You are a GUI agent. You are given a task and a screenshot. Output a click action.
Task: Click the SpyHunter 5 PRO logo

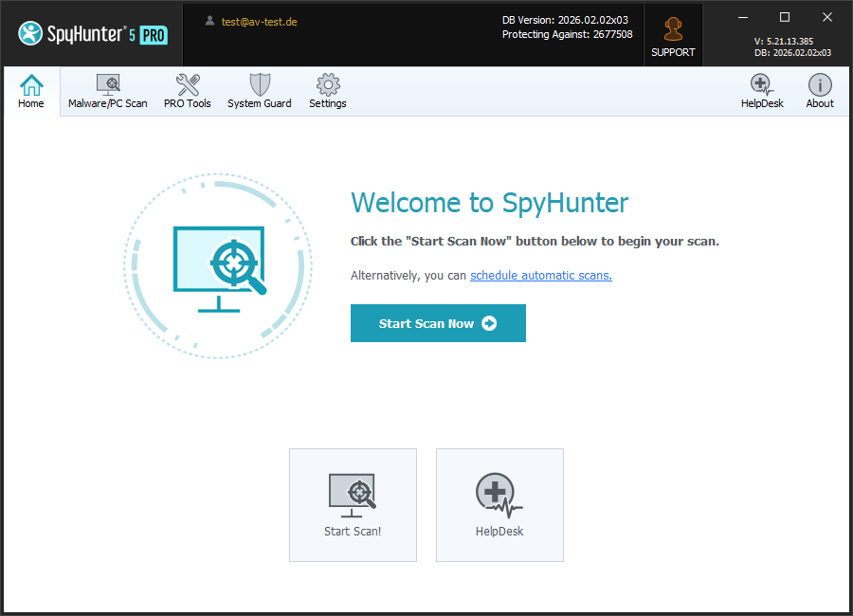coord(92,34)
